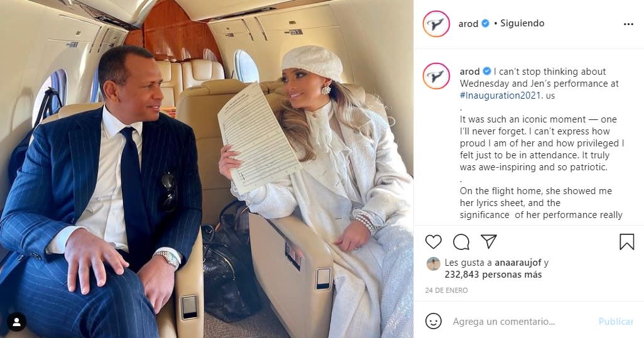Click anaaraujof small avatar thumbnail
The image size is (644, 338).
point(434,264)
